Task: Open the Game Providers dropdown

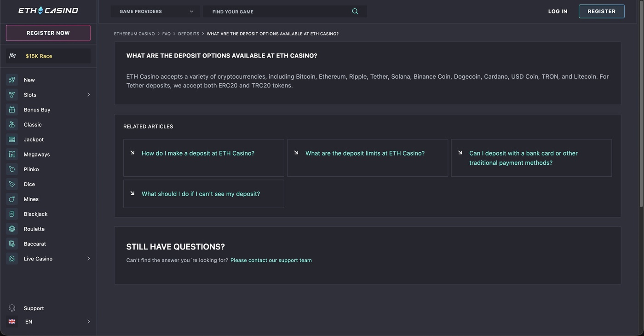Action: (155, 12)
